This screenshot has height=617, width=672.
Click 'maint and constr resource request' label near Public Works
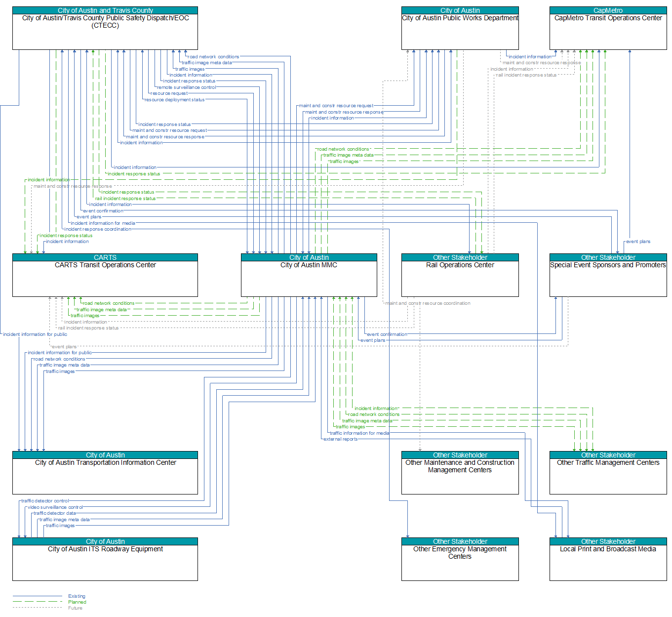336,106
